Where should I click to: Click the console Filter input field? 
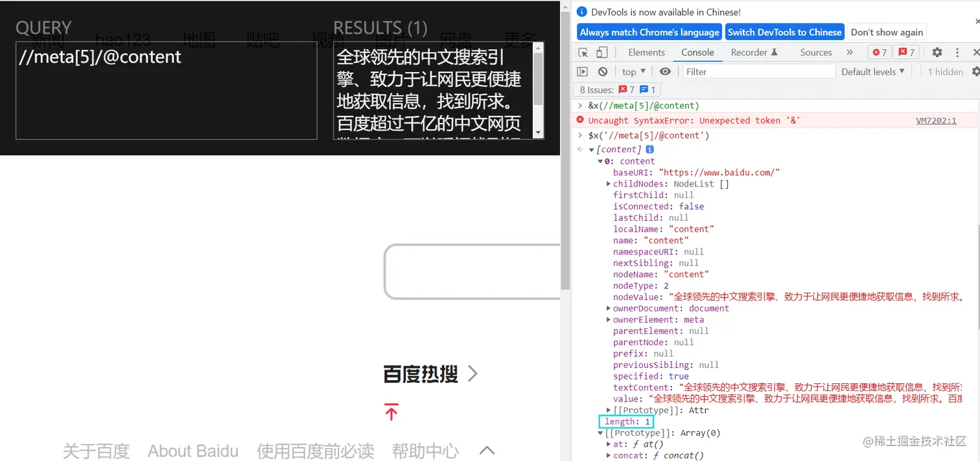(759, 72)
